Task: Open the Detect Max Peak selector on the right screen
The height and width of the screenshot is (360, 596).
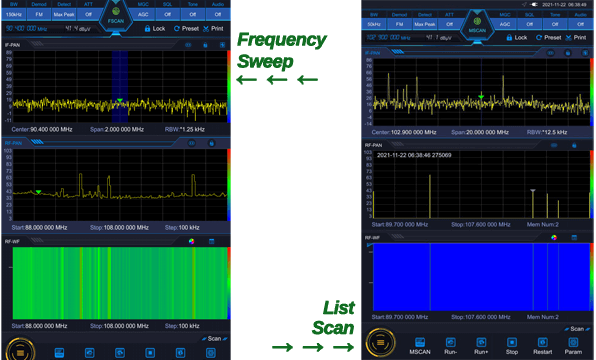Action: [x=425, y=24]
